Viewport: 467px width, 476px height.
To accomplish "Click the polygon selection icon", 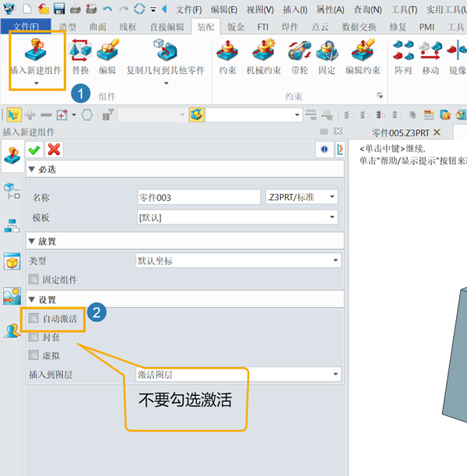I will click(x=87, y=115).
